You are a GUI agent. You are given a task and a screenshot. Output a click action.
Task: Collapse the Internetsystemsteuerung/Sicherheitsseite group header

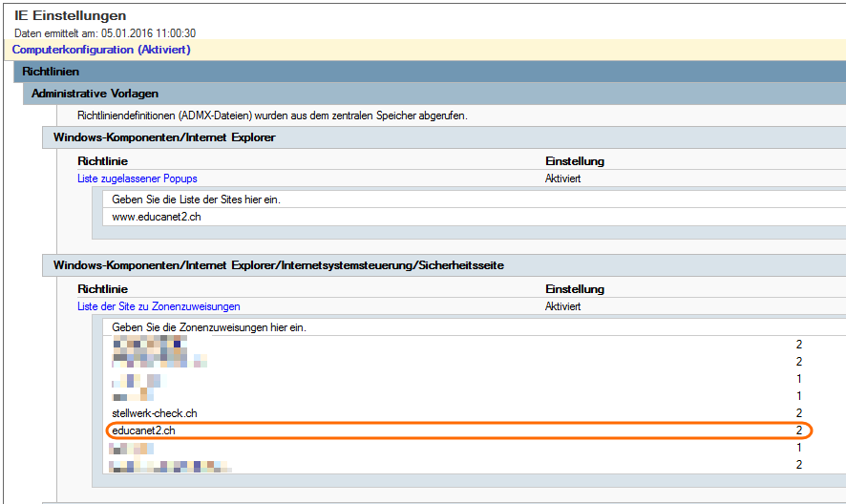click(278, 264)
